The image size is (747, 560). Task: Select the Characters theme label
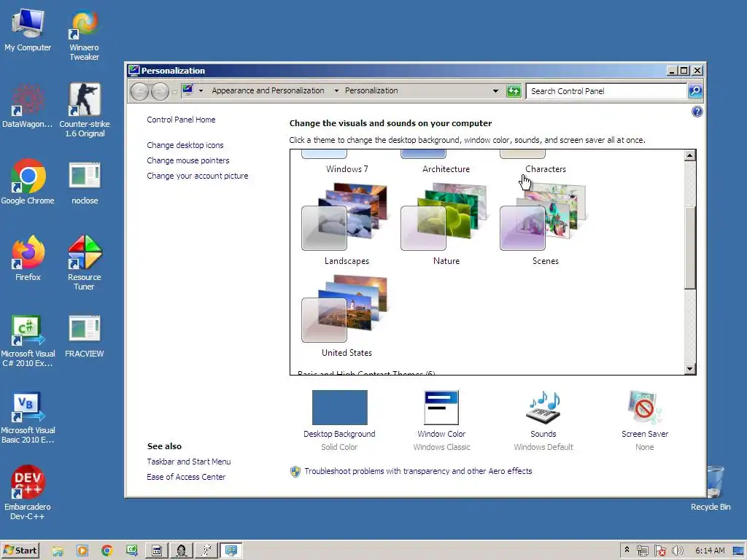(546, 169)
